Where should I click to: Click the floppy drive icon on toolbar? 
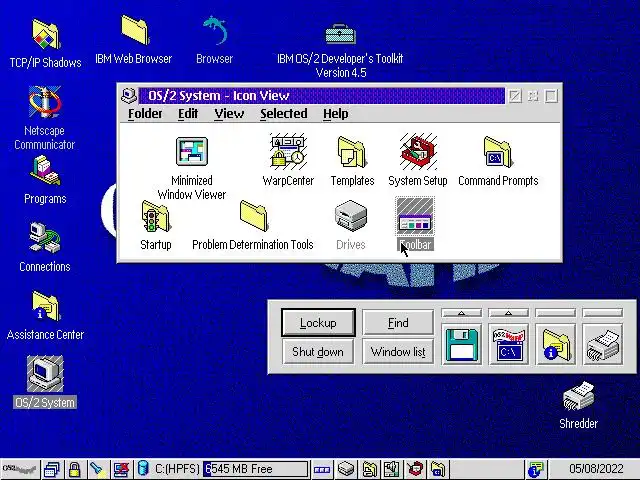click(462, 345)
